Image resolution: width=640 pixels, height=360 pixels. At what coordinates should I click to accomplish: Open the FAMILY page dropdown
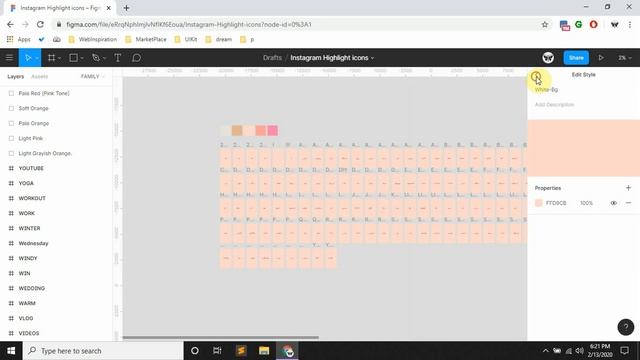coord(93,76)
